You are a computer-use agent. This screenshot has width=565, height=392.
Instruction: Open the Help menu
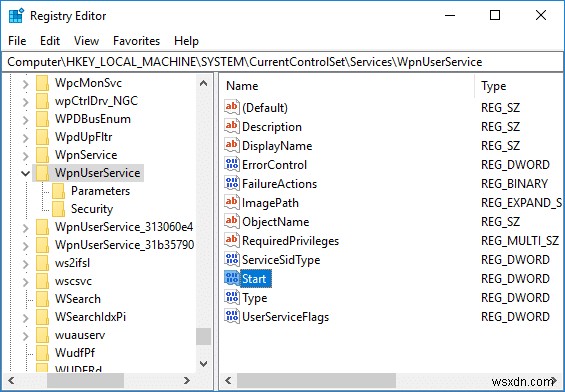[186, 41]
